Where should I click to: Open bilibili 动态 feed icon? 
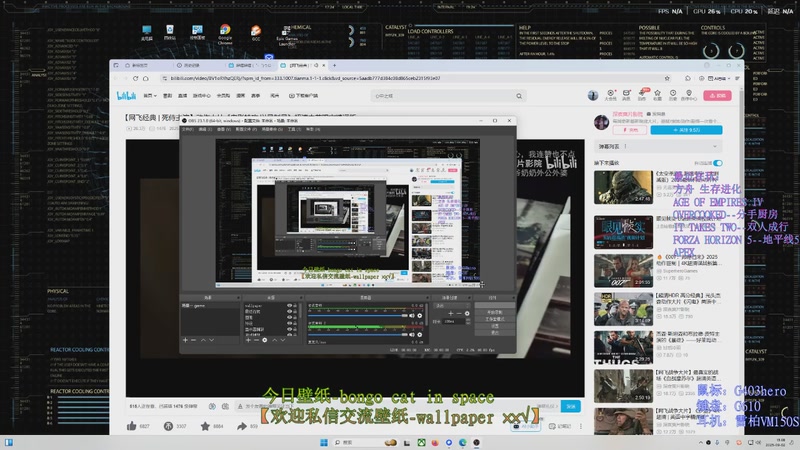pos(642,95)
